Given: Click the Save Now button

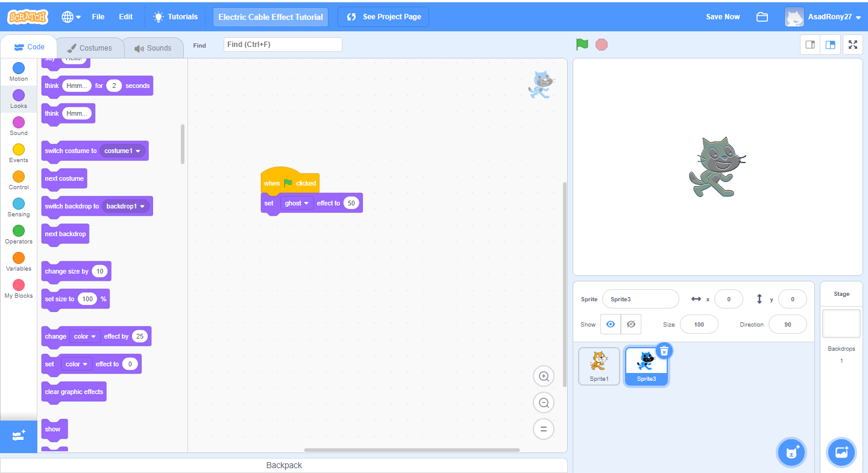Looking at the screenshot, I should 722,16.
